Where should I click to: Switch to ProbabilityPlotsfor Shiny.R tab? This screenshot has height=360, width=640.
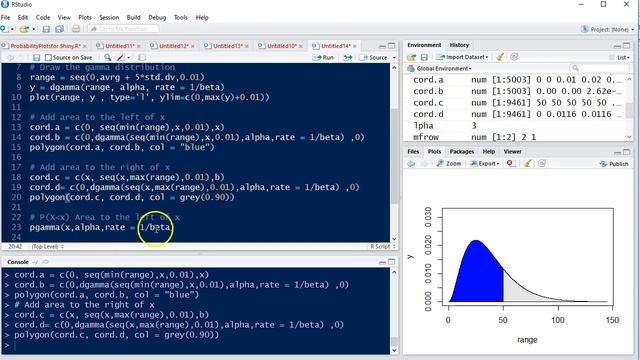[x=45, y=46]
